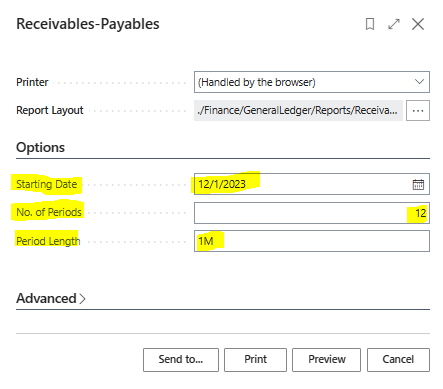The height and width of the screenshot is (389, 443).
Task: Click the Preview button
Action: (x=327, y=360)
